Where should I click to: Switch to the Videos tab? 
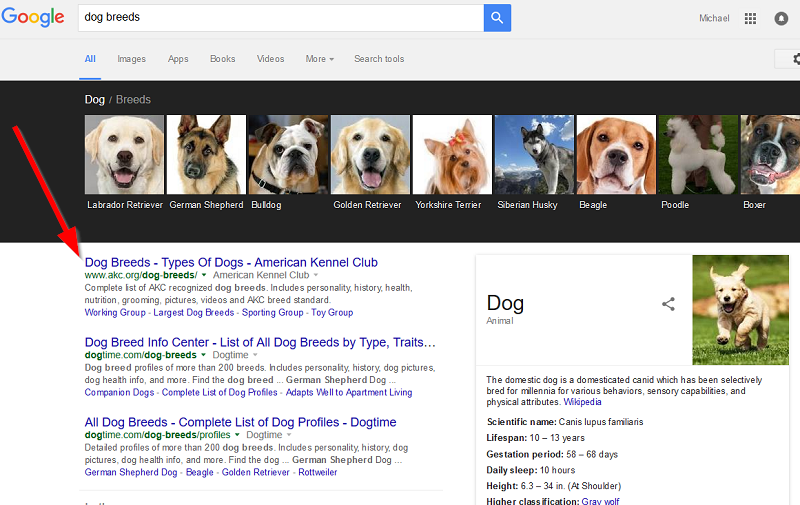click(x=270, y=59)
